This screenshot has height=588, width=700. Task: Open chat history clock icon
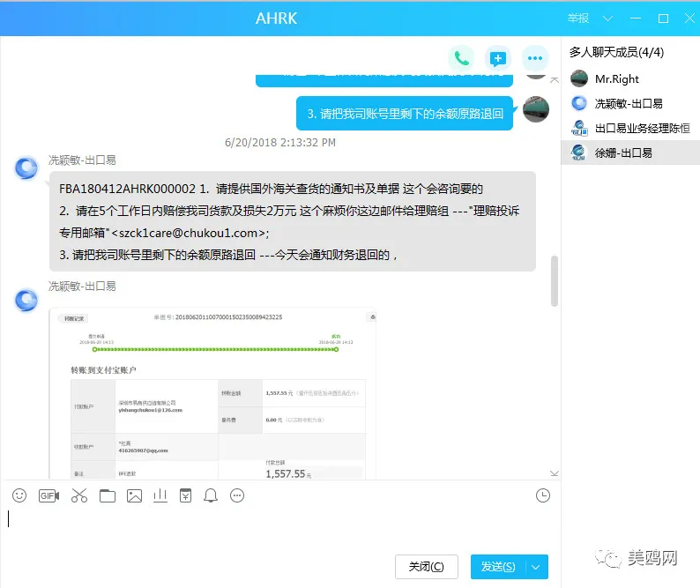543,495
